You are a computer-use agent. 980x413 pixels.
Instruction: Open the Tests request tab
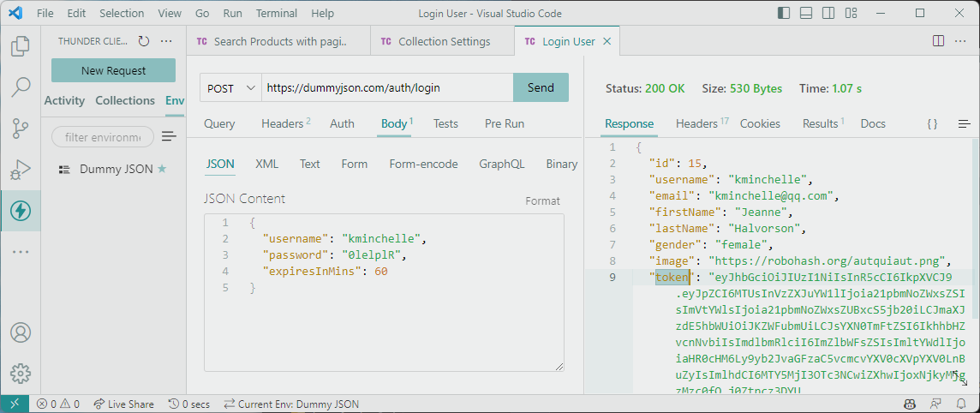coord(445,123)
